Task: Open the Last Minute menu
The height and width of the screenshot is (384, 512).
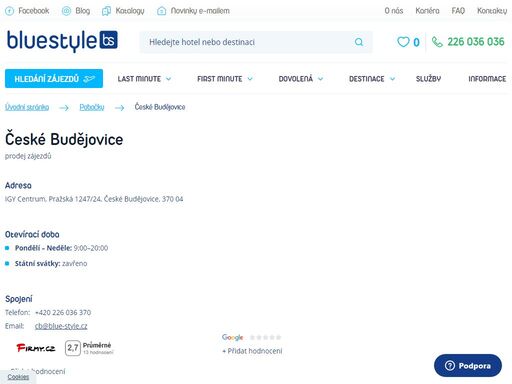Action: (x=139, y=79)
